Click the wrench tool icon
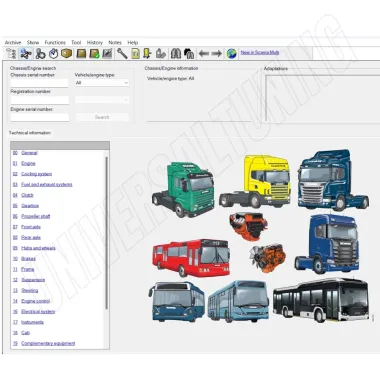Image resolution: width=380 pixels, height=380 pixels. [122, 53]
